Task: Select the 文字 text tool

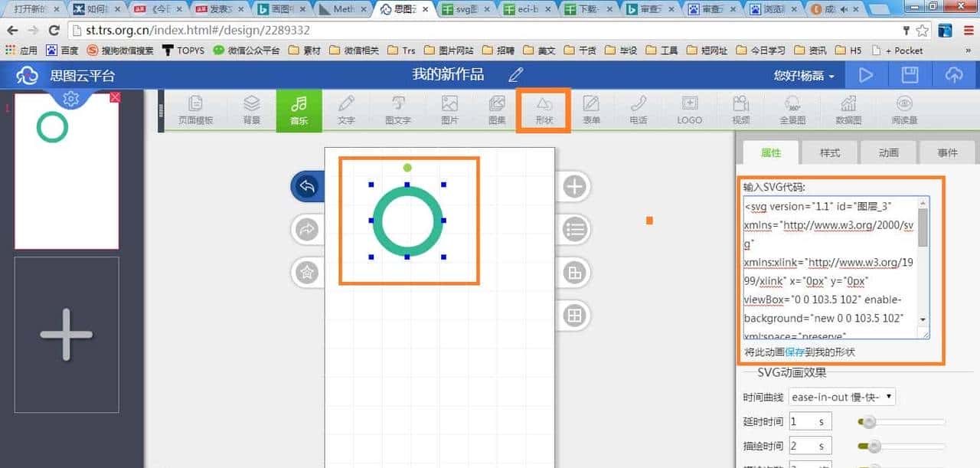Action: pyautogui.click(x=346, y=110)
